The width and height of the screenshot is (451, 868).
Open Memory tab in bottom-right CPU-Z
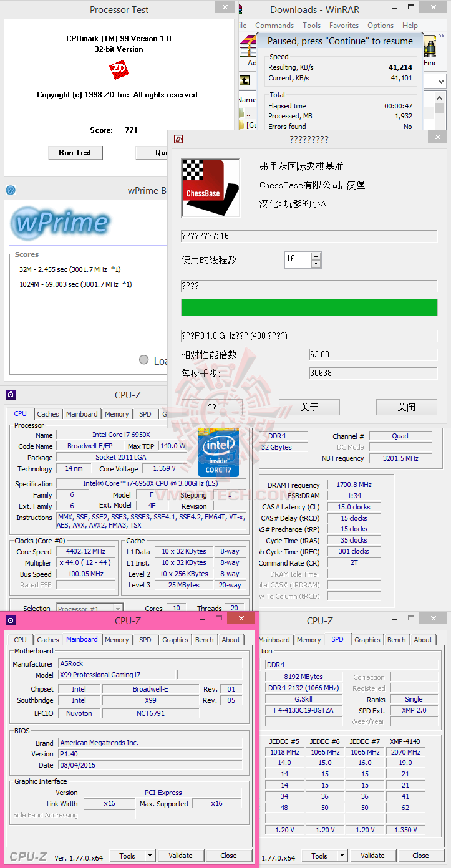(309, 640)
